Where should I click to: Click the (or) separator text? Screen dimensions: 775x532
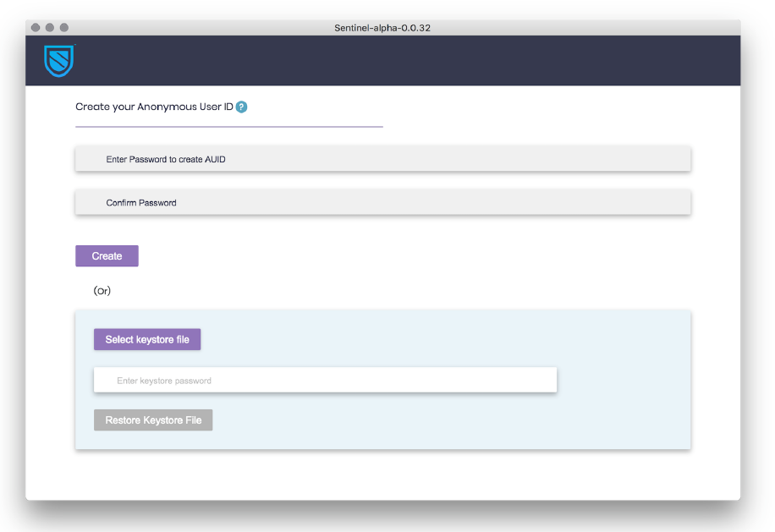(x=102, y=290)
